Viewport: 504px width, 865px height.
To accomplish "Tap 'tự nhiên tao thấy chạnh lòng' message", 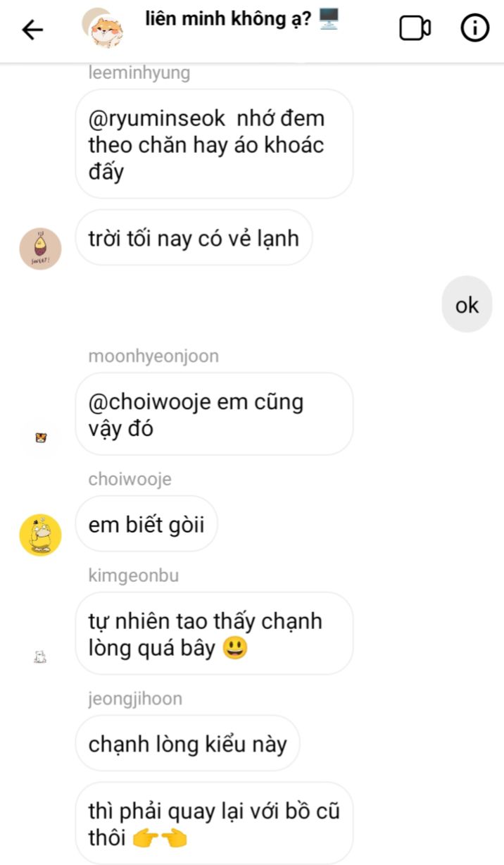I will tap(214, 633).
